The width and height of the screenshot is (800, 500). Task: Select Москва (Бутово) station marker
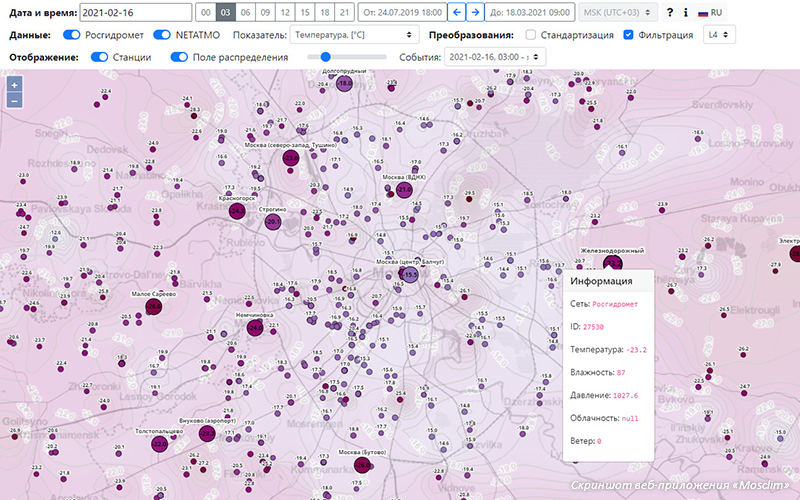click(x=362, y=465)
